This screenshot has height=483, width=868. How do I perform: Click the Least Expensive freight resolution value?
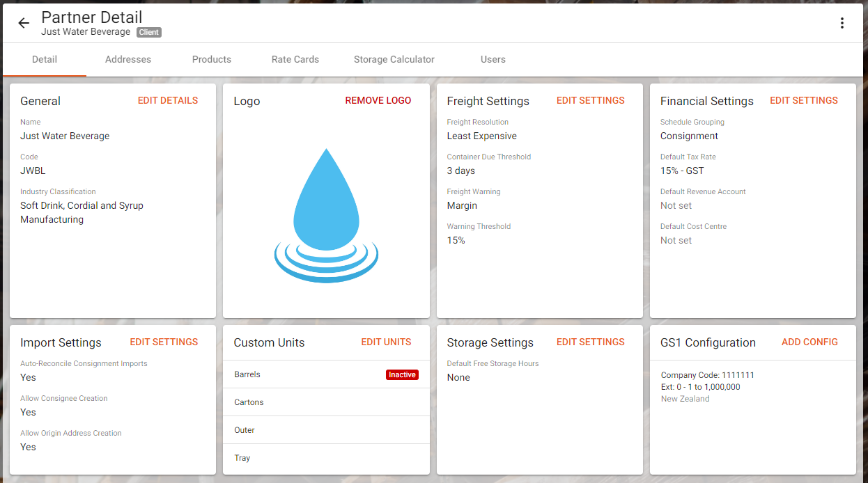pyautogui.click(x=482, y=136)
